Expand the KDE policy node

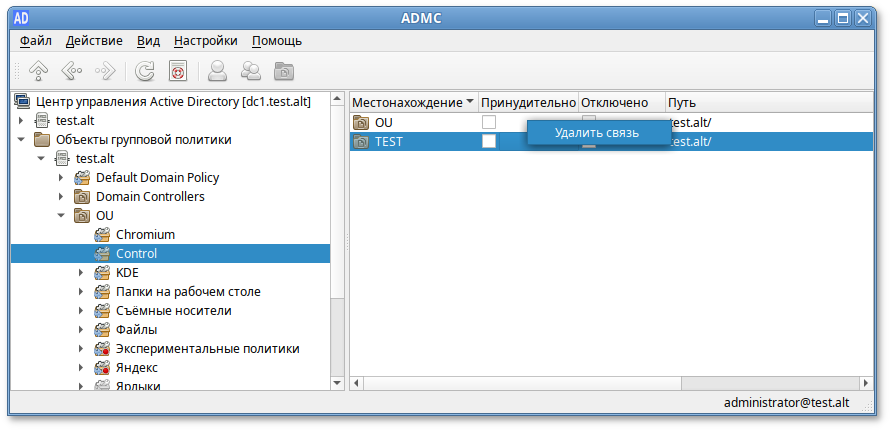(x=81, y=273)
